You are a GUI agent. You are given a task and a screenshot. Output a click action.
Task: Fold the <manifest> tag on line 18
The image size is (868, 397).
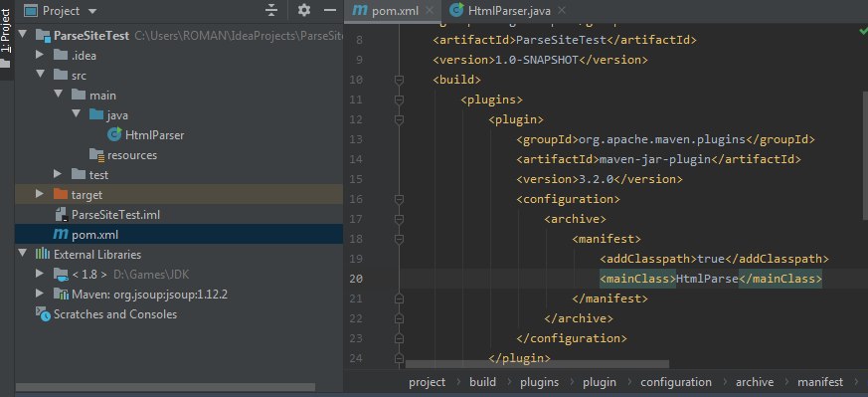pos(399,239)
